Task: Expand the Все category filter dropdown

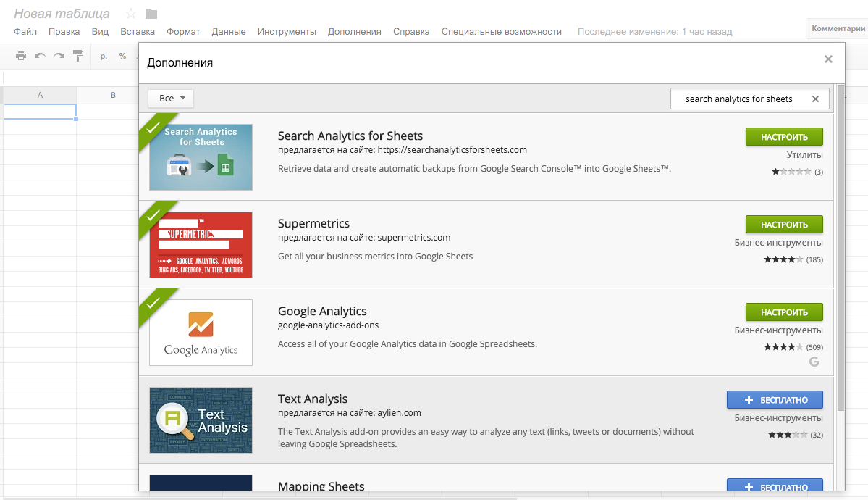Action: coord(171,98)
